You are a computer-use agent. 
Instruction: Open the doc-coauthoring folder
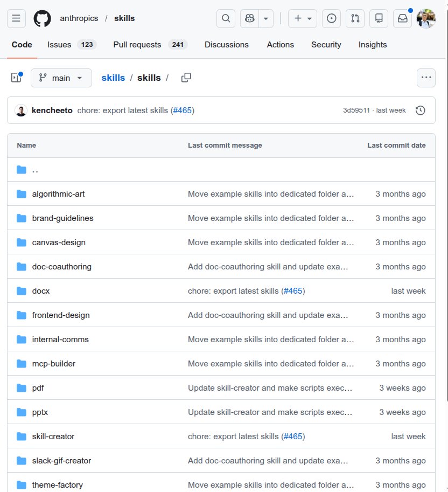62,267
